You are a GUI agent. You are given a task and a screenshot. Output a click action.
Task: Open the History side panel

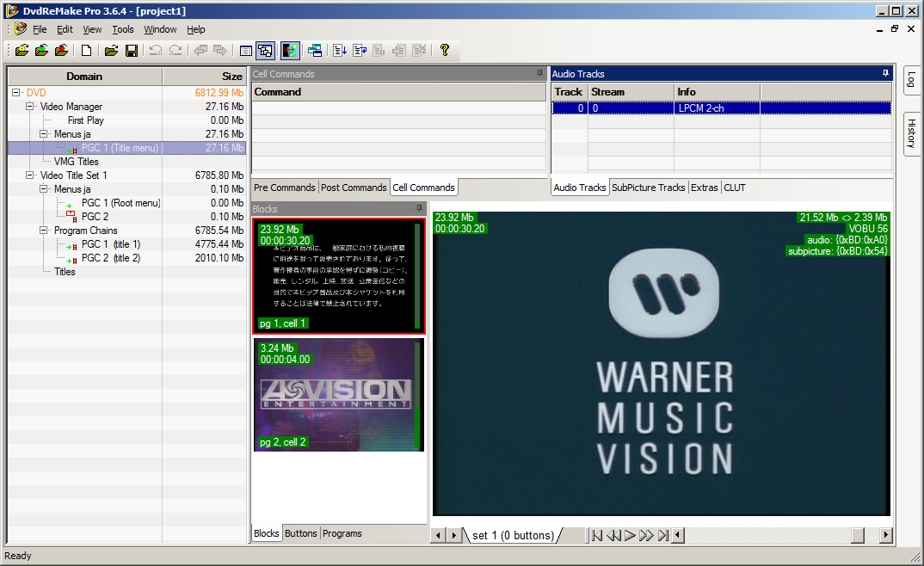pyautogui.click(x=911, y=133)
